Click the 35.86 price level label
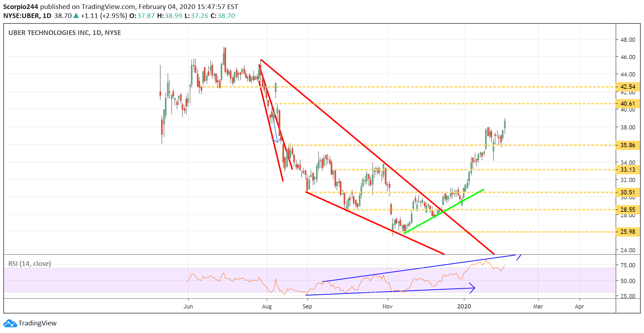 tap(628, 145)
